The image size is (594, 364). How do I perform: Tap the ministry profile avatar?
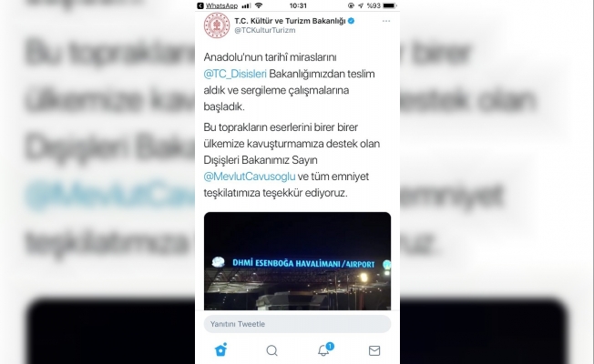pos(217,25)
